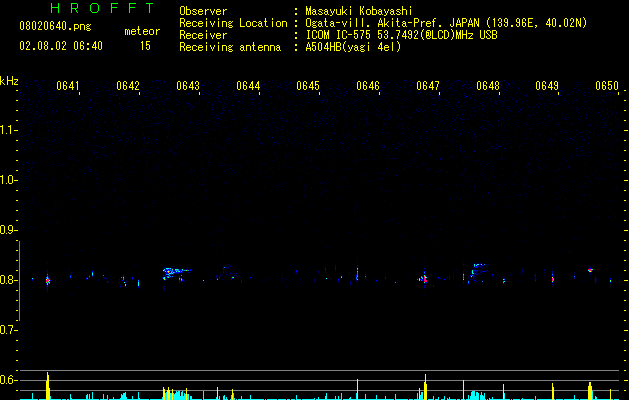
Task: Click the 0644 time marker
Action: pos(248,86)
